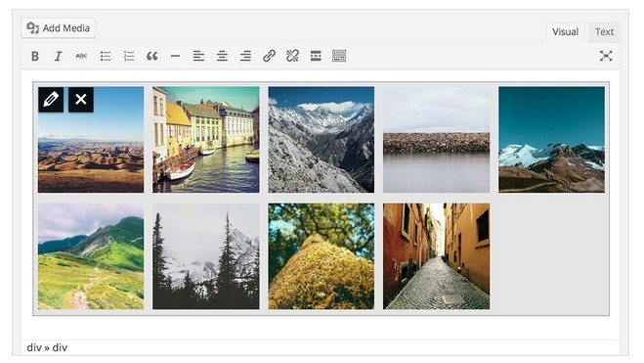Remove link with the unlink icon

point(292,56)
